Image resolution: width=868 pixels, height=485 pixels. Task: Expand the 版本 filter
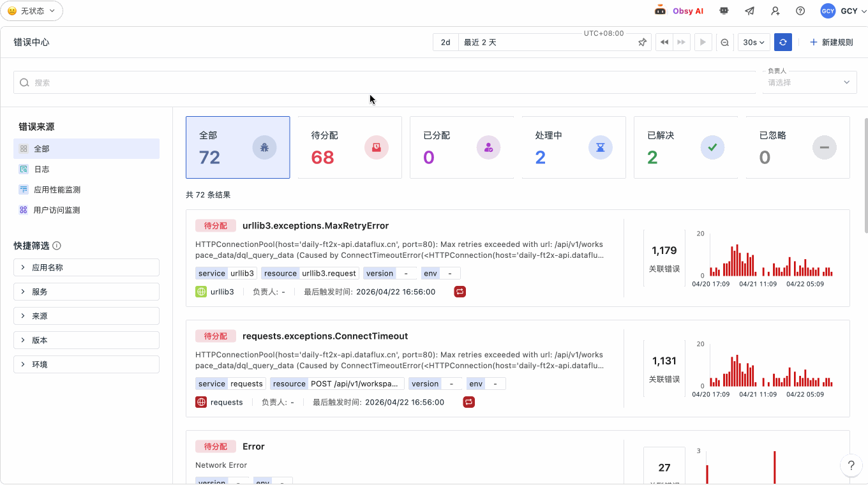86,340
